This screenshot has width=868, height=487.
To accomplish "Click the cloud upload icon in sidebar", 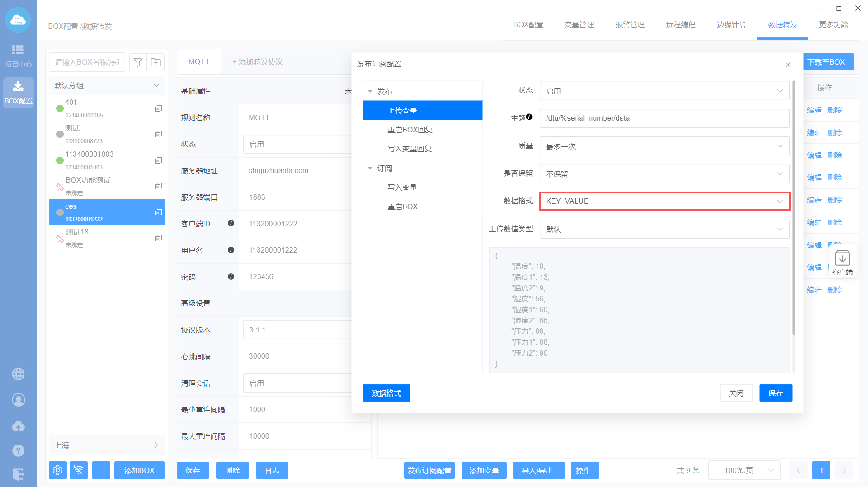I will (18, 426).
